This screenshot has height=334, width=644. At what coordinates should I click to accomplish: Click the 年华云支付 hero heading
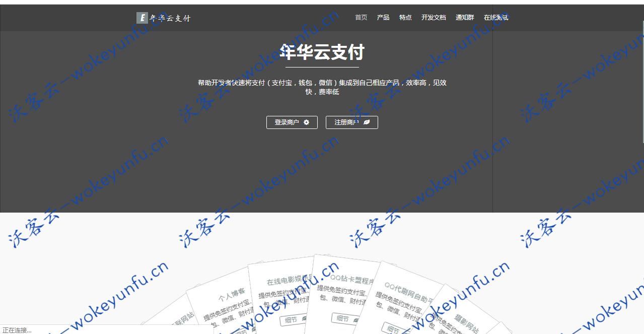pos(322,52)
